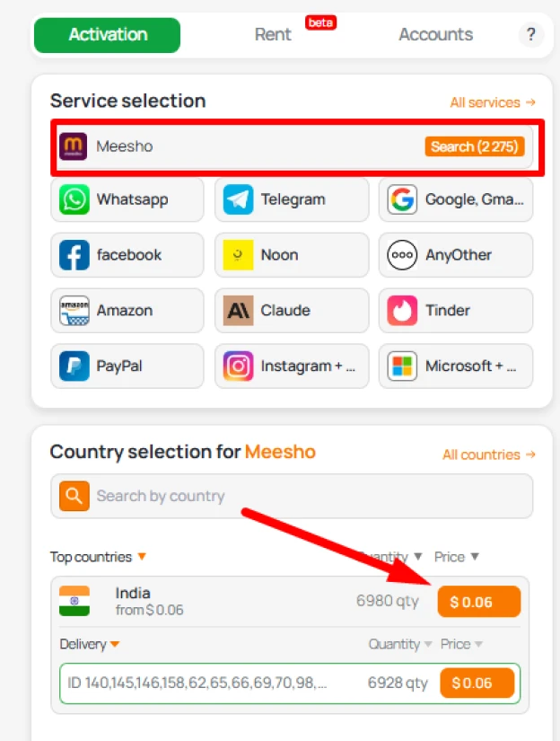Switch to the Rent beta tab
This screenshot has height=741, width=560.
pyautogui.click(x=273, y=34)
